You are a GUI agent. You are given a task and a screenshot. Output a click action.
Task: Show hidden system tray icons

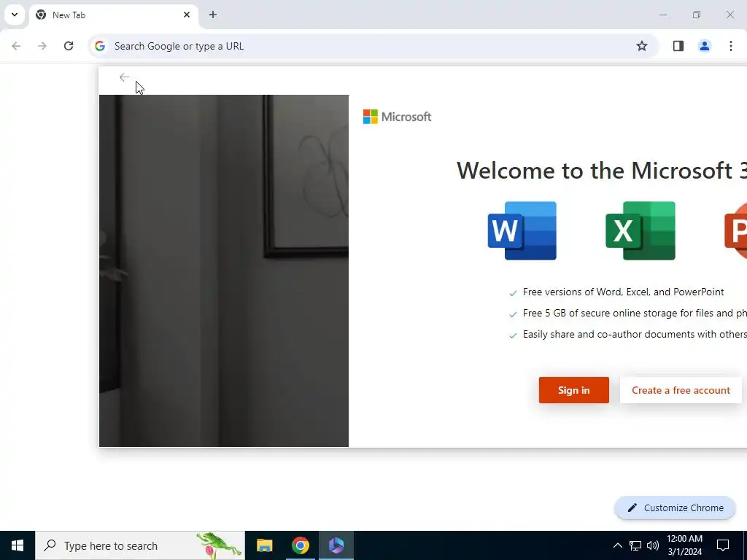click(x=617, y=545)
